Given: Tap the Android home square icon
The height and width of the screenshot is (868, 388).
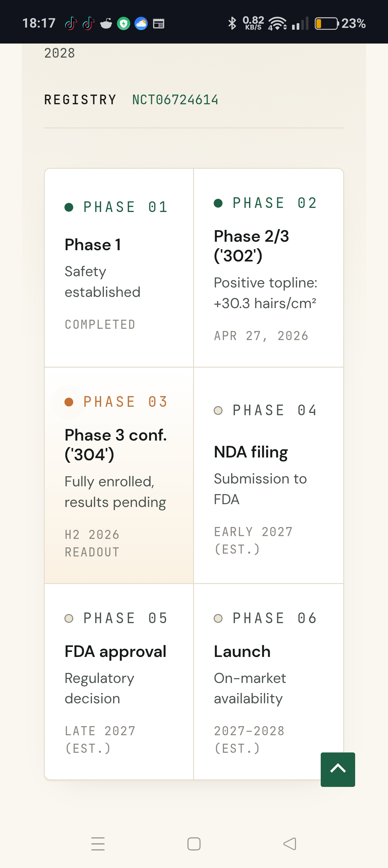Looking at the screenshot, I should pyautogui.click(x=194, y=844).
